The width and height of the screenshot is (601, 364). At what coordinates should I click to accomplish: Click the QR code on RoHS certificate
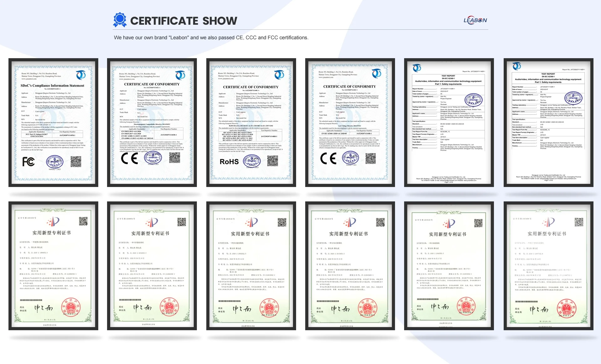click(x=272, y=160)
